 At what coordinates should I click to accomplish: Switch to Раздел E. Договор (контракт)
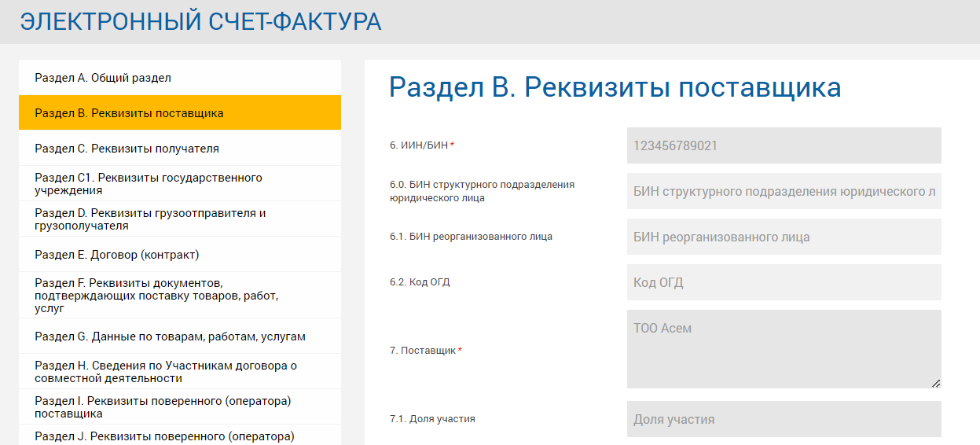click(x=180, y=255)
